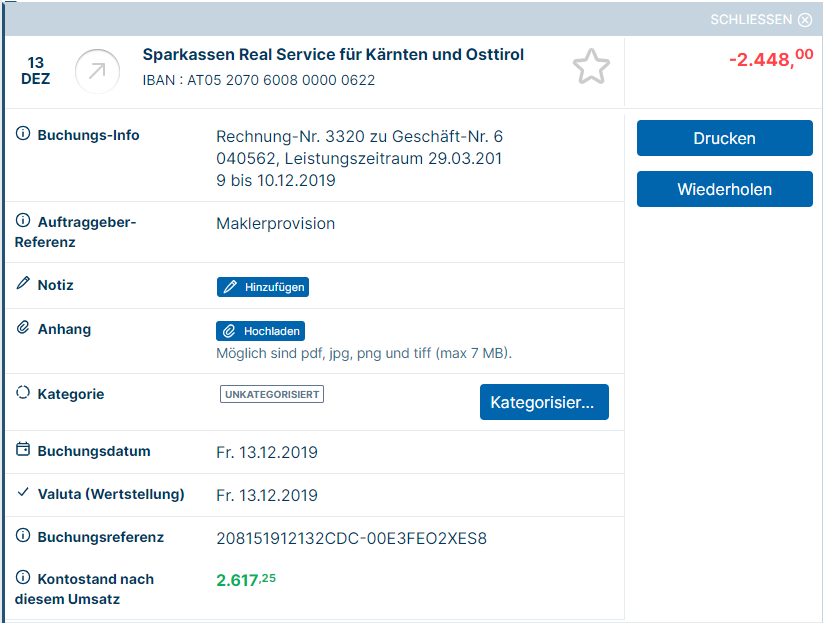Click the Buchungsdatum calendar icon

[23, 449]
